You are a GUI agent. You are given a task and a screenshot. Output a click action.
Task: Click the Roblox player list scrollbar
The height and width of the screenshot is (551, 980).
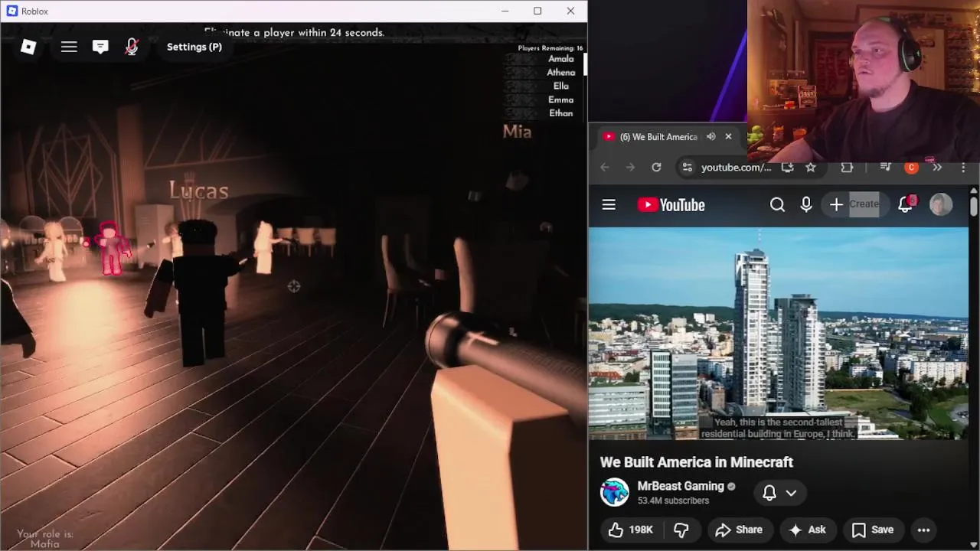pos(584,64)
